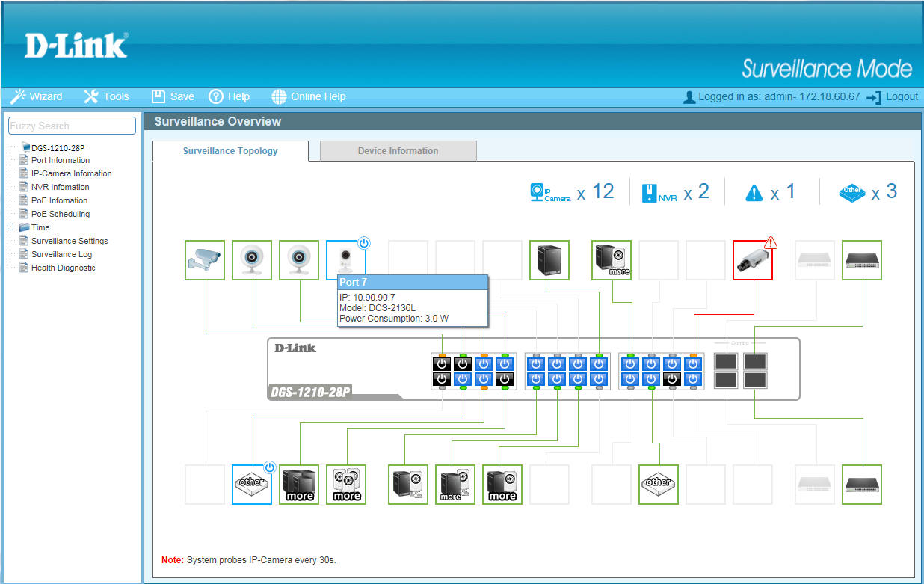Image resolution: width=924 pixels, height=584 pixels.
Task: Select the outdoor bullet camera icon
Action: pyautogui.click(x=205, y=260)
